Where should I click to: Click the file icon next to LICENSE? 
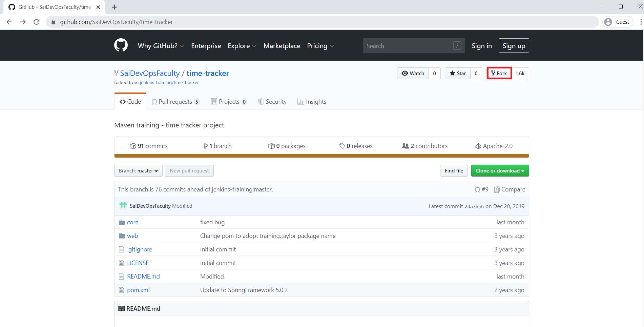(x=121, y=263)
